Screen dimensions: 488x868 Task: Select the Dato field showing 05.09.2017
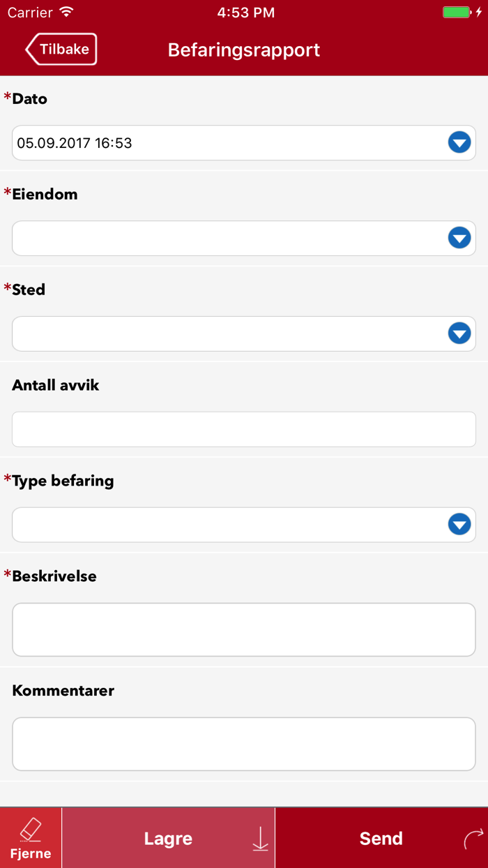(223, 143)
